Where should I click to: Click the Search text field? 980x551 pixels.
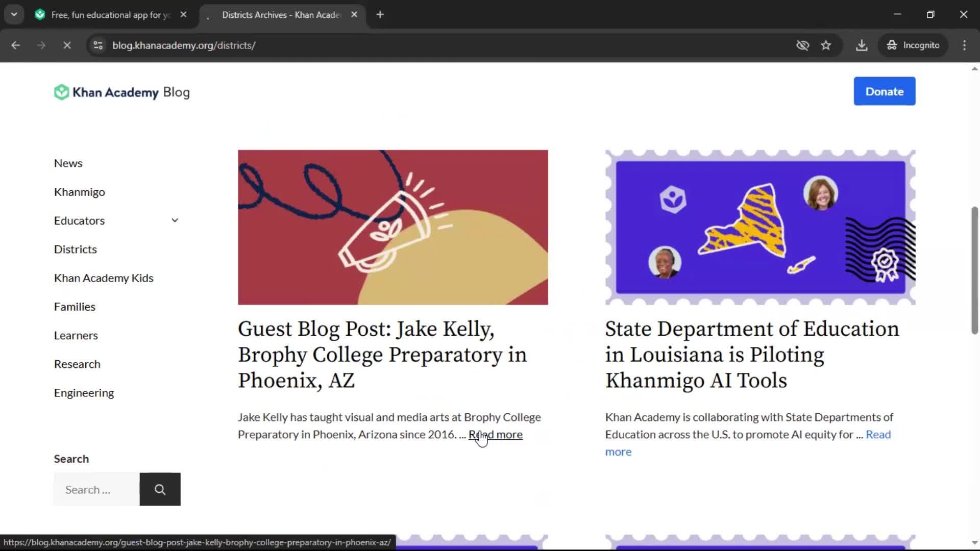(96, 489)
